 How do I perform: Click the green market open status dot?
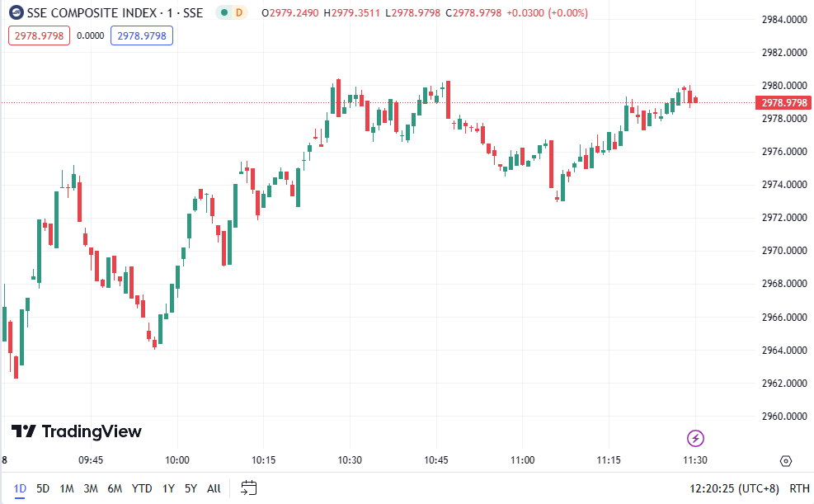[x=223, y=12]
